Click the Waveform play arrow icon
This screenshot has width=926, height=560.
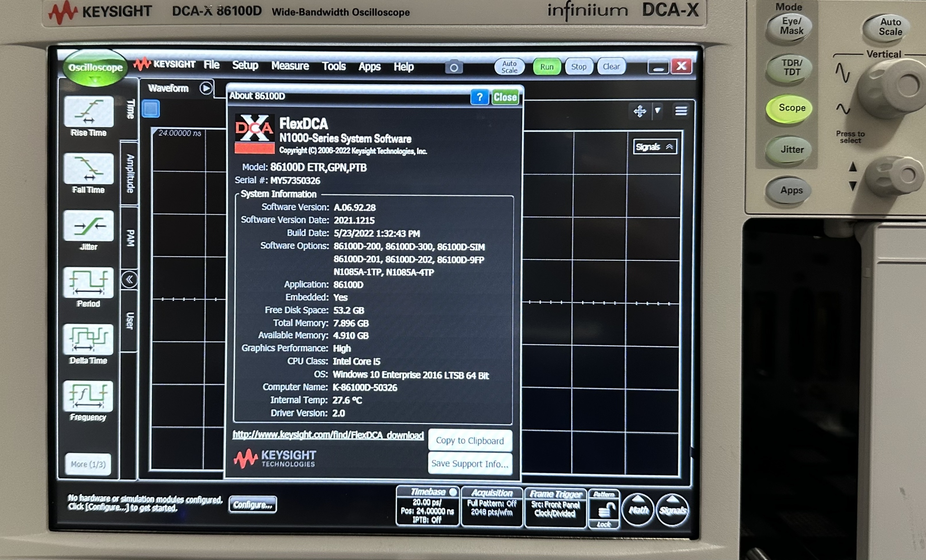click(206, 88)
